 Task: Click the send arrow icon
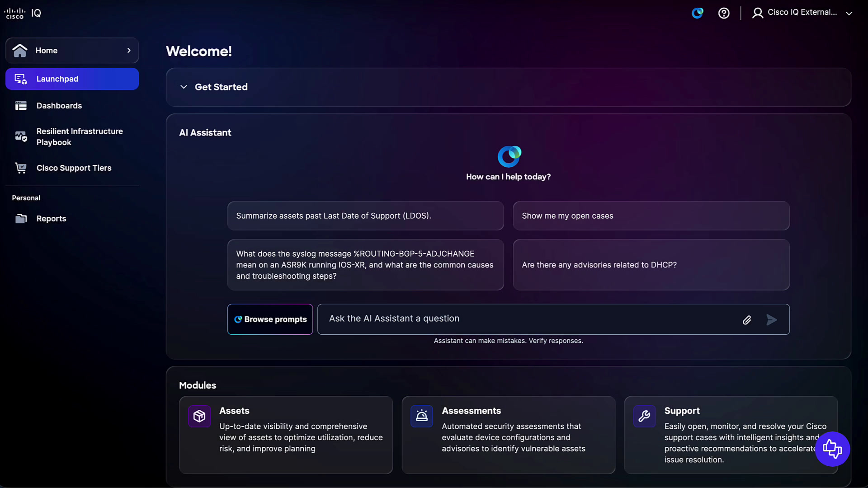pyautogui.click(x=771, y=320)
